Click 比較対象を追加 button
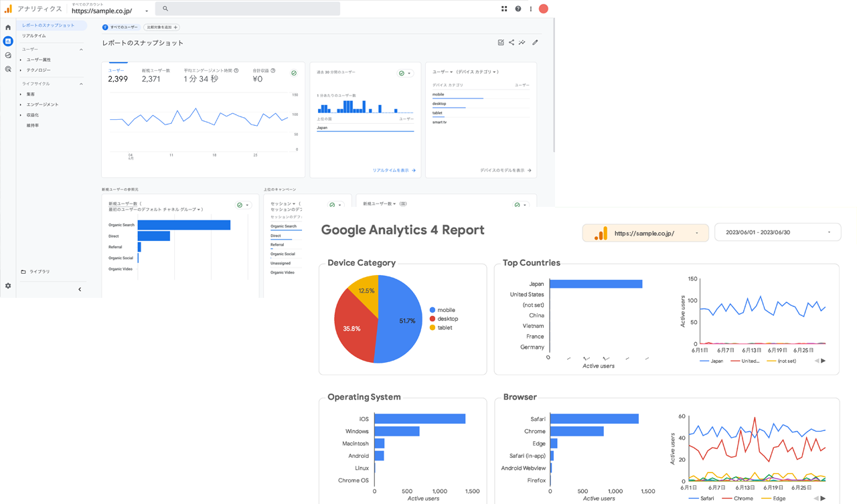The width and height of the screenshot is (857, 504). pyautogui.click(x=162, y=27)
